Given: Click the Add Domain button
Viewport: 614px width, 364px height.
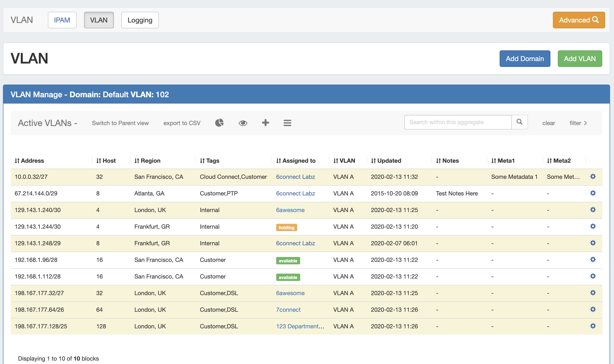Looking at the screenshot, I should (525, 59).
